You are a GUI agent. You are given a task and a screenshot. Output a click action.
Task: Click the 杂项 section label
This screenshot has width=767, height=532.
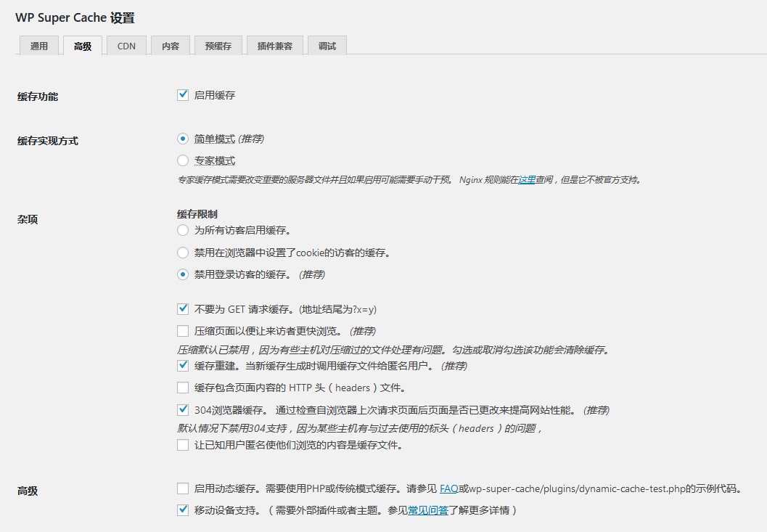[x=28, y=219]
